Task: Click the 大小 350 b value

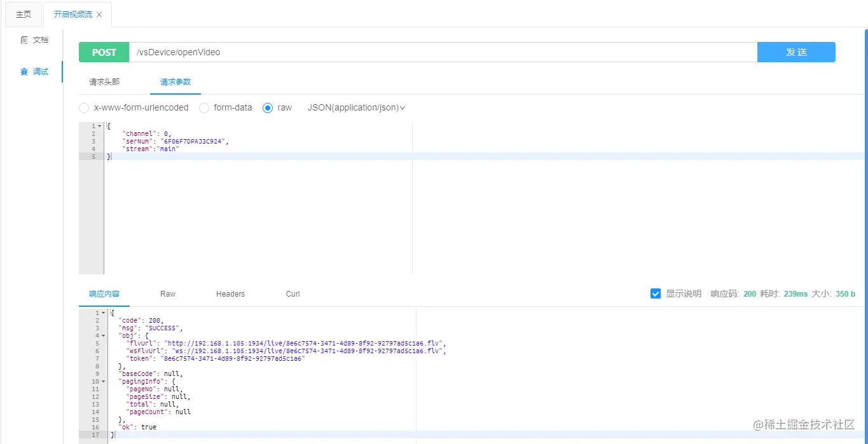Action: click(845, 294)
